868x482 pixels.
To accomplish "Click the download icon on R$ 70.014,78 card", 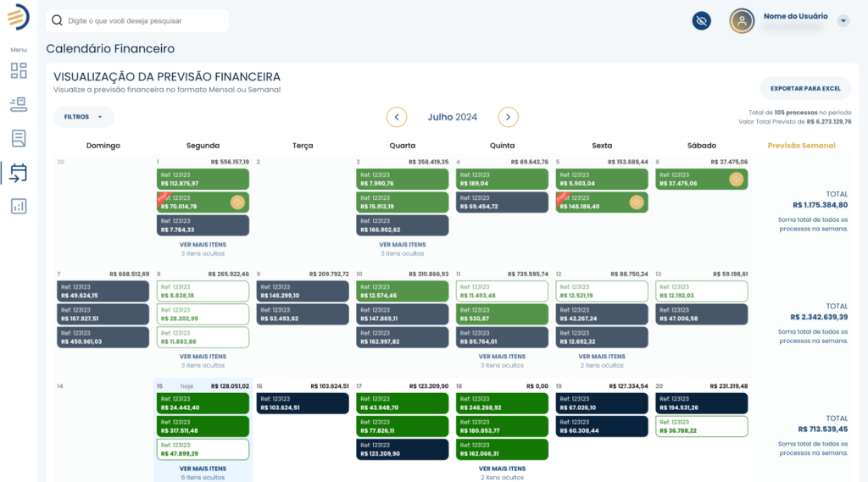I will 238,202.
